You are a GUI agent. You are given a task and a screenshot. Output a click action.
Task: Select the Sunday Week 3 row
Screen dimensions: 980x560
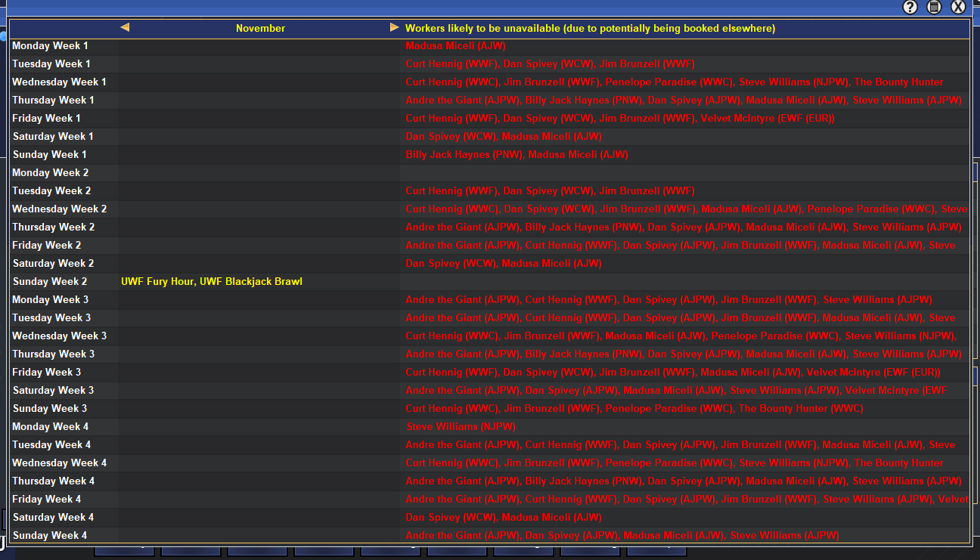click(489, 409)
